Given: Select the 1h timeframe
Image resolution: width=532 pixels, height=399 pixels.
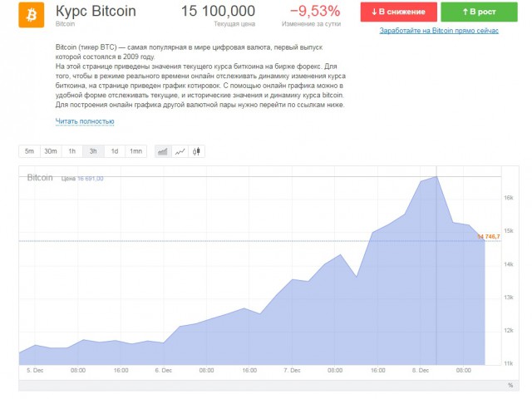Looking at the screenshot, I should (x=72, y=151).
